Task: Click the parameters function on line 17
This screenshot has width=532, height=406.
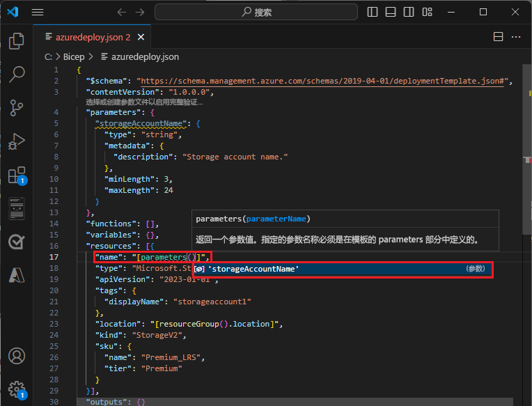Action: pos(164,258)
